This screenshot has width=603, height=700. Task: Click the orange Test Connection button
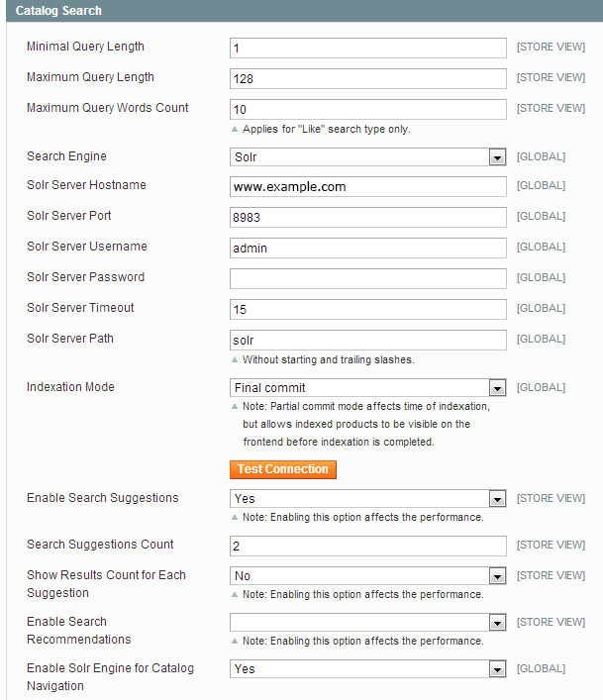point(282,469)
